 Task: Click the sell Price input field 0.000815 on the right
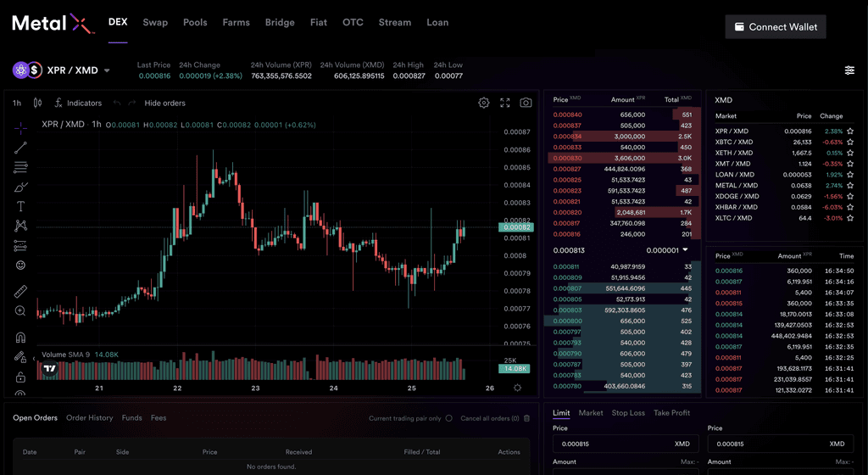[x=781, y=444]
